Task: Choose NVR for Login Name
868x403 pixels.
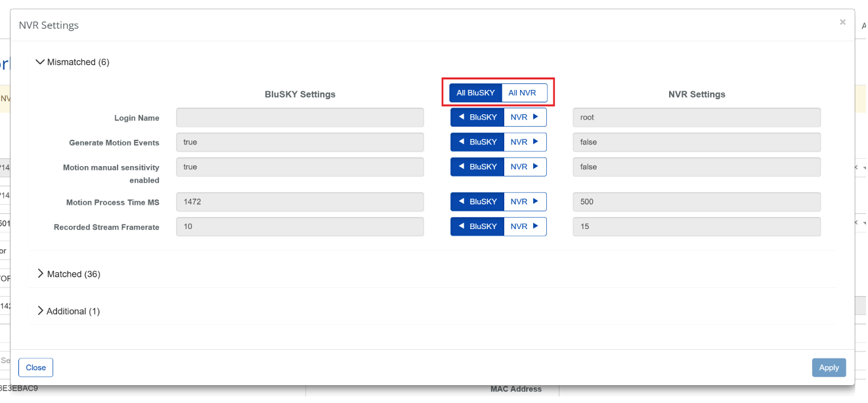Action: pyautogui.click(x=525, y=117)
